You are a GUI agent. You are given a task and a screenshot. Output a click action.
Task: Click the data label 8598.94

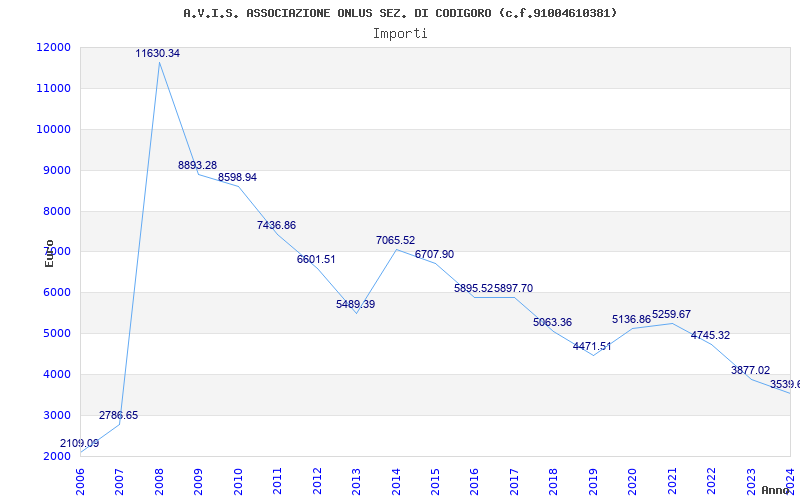click(237, 178)
